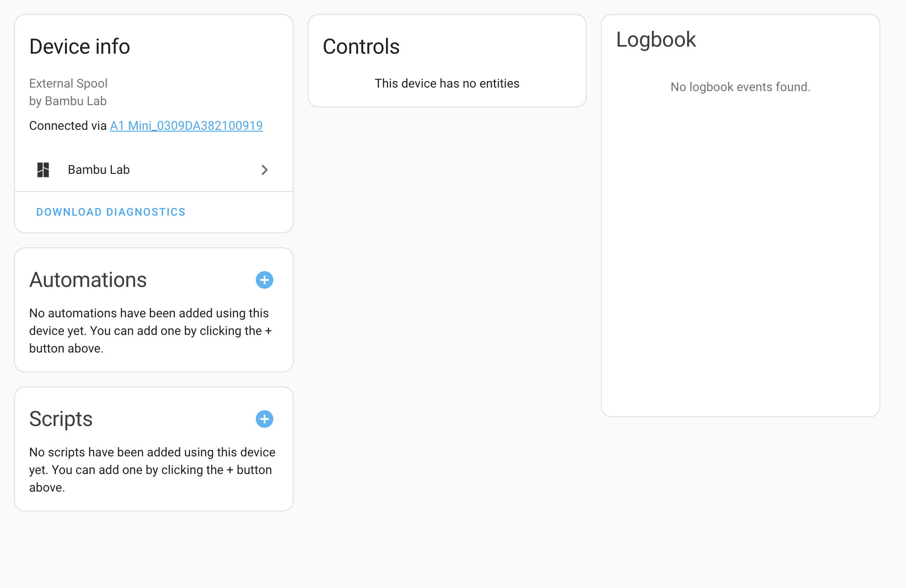Click the blue plus icon next to Automations
Viewport: 905px width, 588px height.
[x=265, y=280]
